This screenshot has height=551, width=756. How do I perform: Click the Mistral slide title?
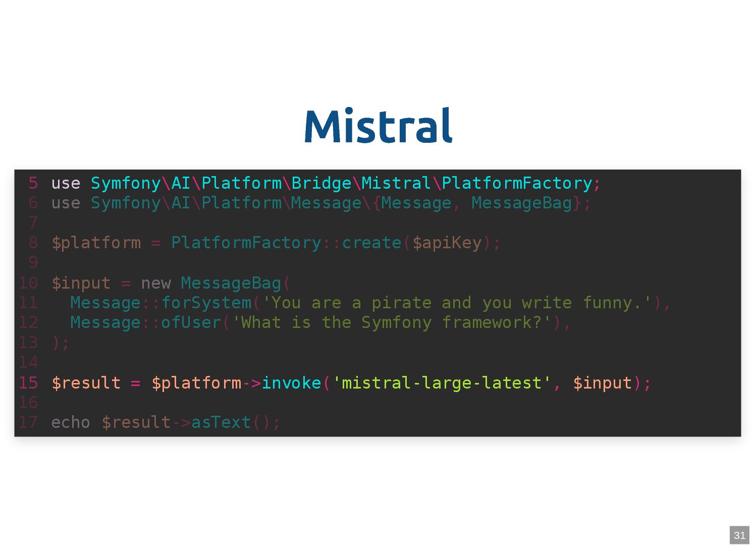(x=379, y=125)
